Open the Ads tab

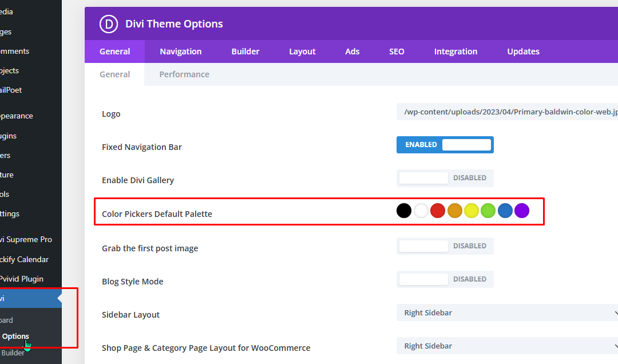(352, 52)
